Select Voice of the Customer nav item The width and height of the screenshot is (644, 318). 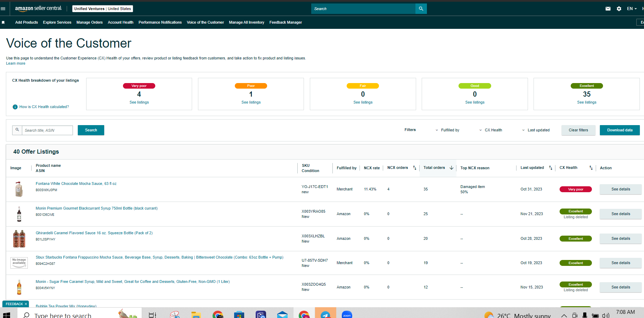(x=205, y=22)
